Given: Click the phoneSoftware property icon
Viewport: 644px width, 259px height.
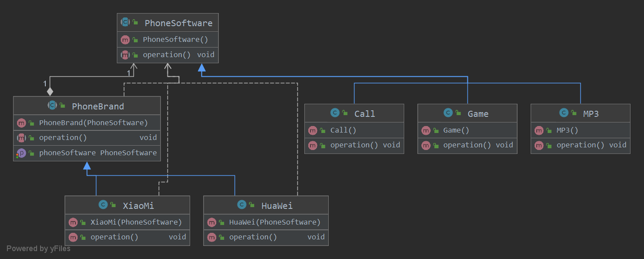Looking at the screenshot, I should (x=21, y=153).
